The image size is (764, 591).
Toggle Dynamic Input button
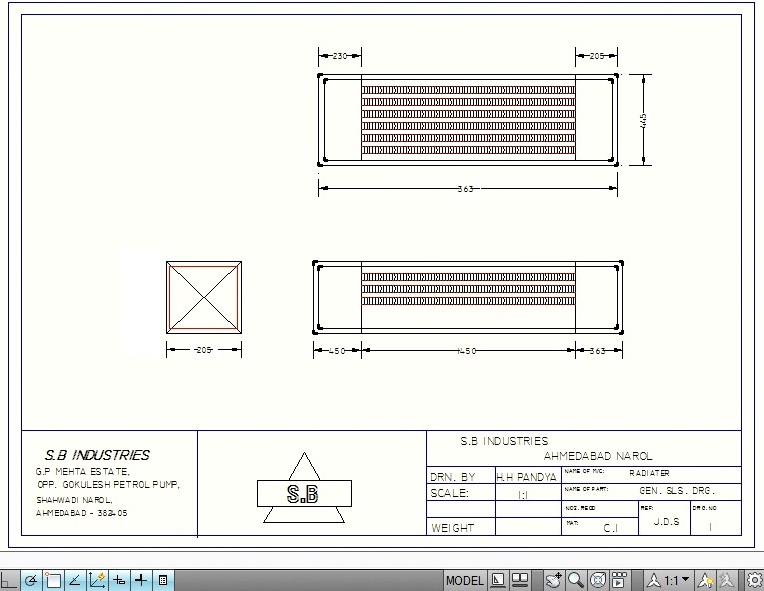tap(119, 580)
